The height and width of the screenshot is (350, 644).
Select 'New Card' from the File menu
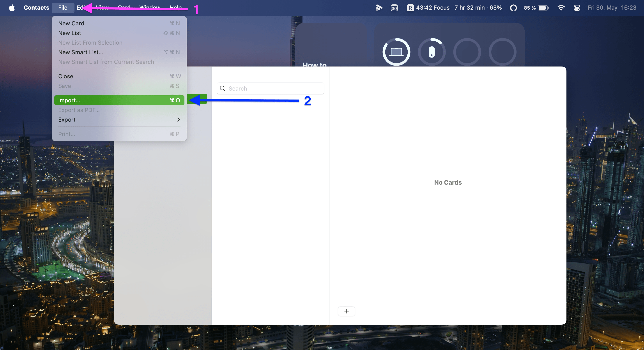click(x=71, y=23)
